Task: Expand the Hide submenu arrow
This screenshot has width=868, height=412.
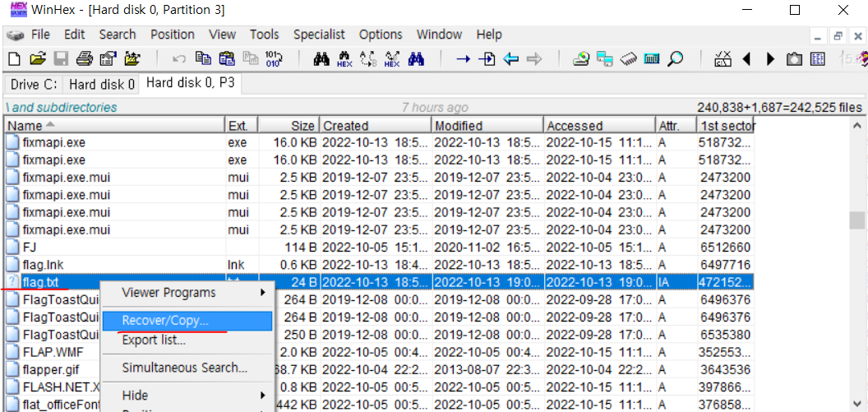Action: (263, 396)
